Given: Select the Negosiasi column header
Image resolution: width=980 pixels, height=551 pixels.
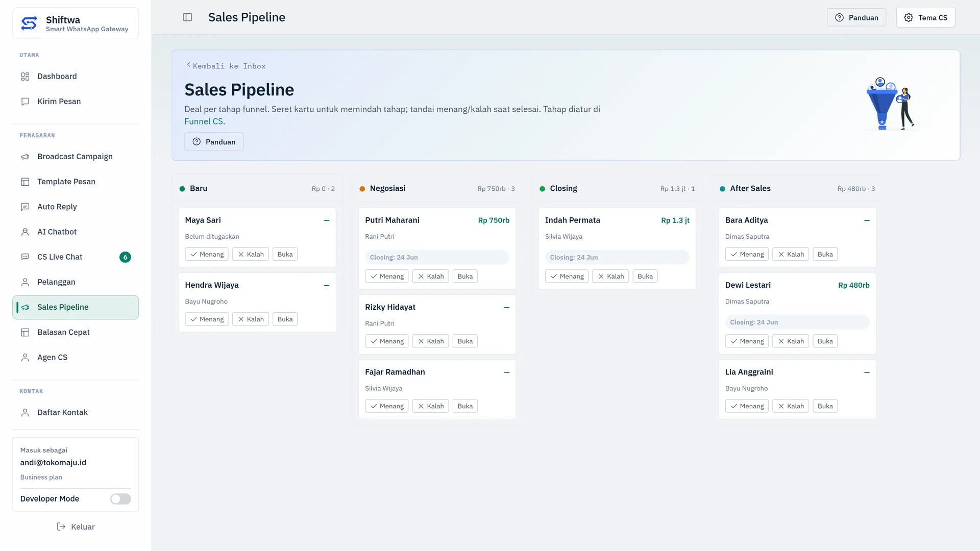Looking at the screenshot, I should tap(437, 189).
